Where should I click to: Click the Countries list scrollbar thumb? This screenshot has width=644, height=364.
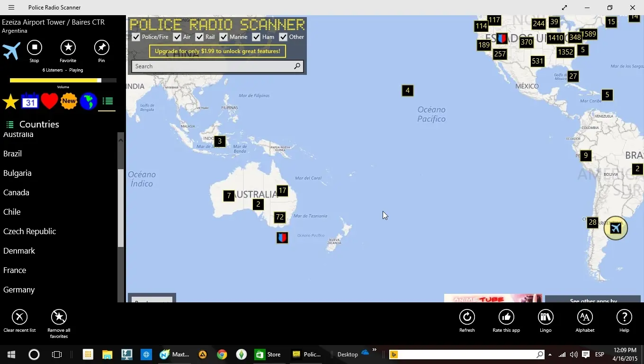pos(121,208)
